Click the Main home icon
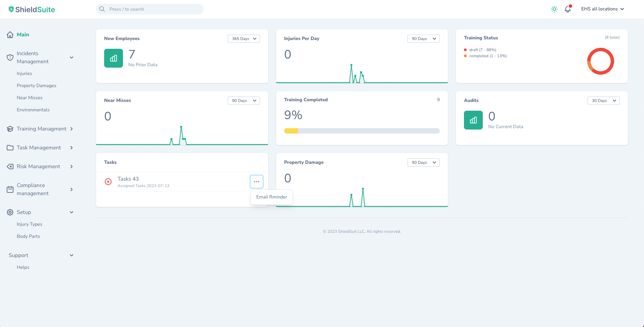The width and height of the screenshot is (644, 327). click(10, 35)
